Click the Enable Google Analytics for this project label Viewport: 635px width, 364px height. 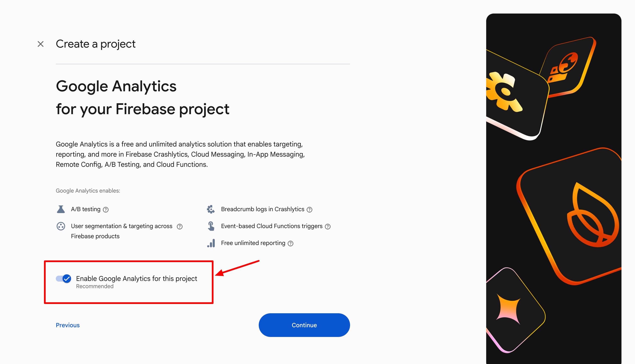coord(137,279)
